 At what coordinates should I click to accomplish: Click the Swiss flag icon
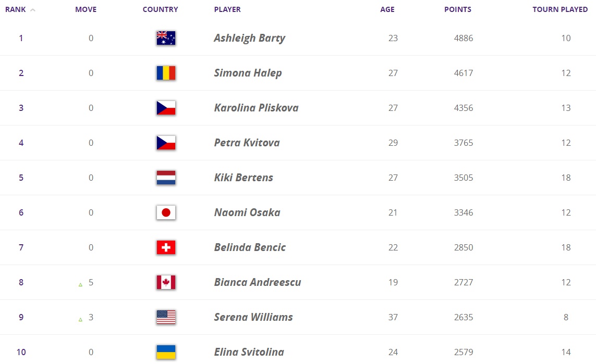click(166, 247)
